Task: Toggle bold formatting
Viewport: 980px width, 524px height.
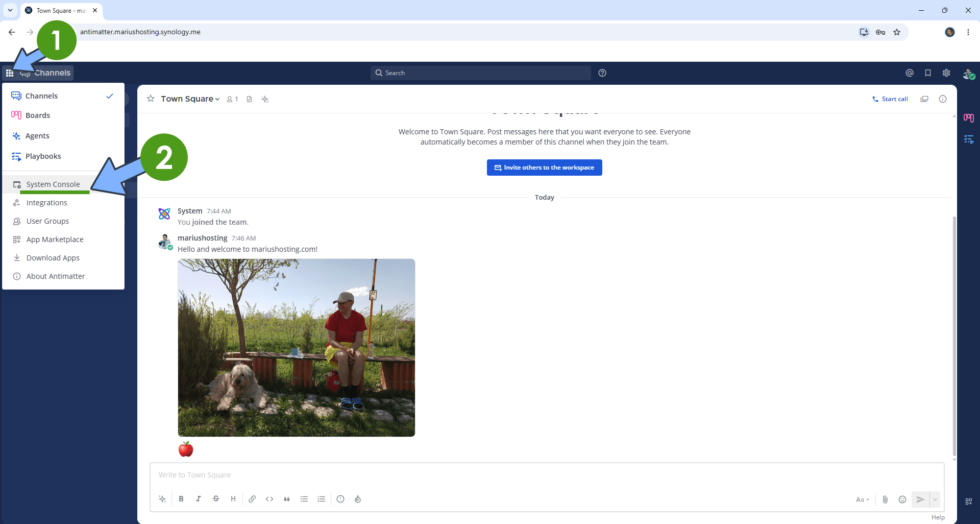Action: click(181, 499)
